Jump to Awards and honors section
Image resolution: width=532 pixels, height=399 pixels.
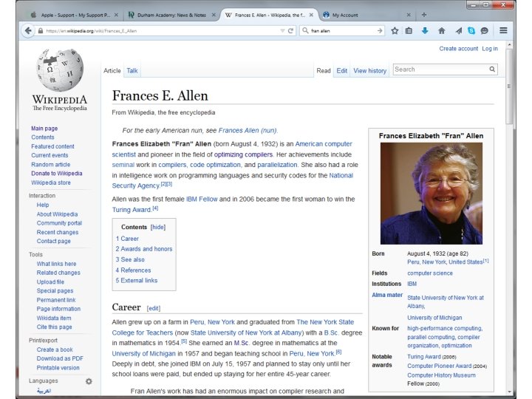pyautogui.click(x=144, y=249)
